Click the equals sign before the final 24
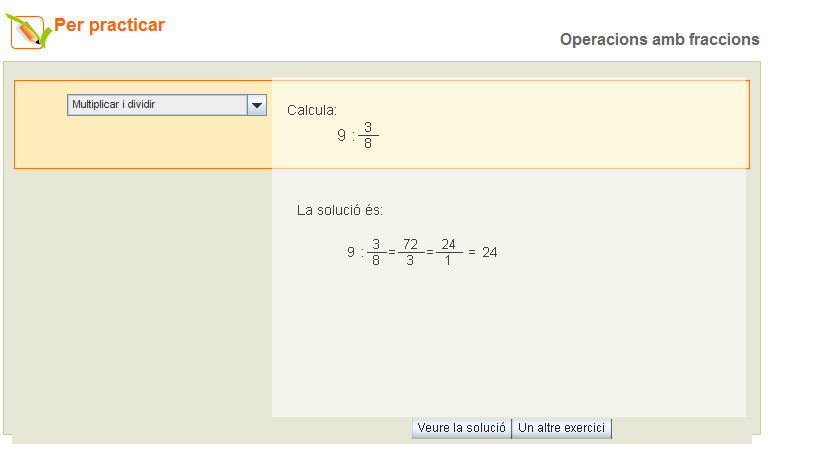 pos(471,252)
